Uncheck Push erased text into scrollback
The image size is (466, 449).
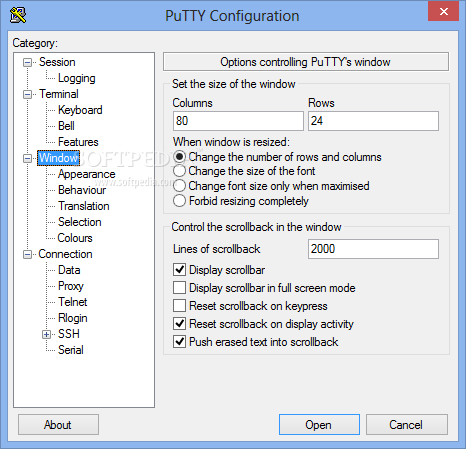pyautogui.click(x=180, y=341)
